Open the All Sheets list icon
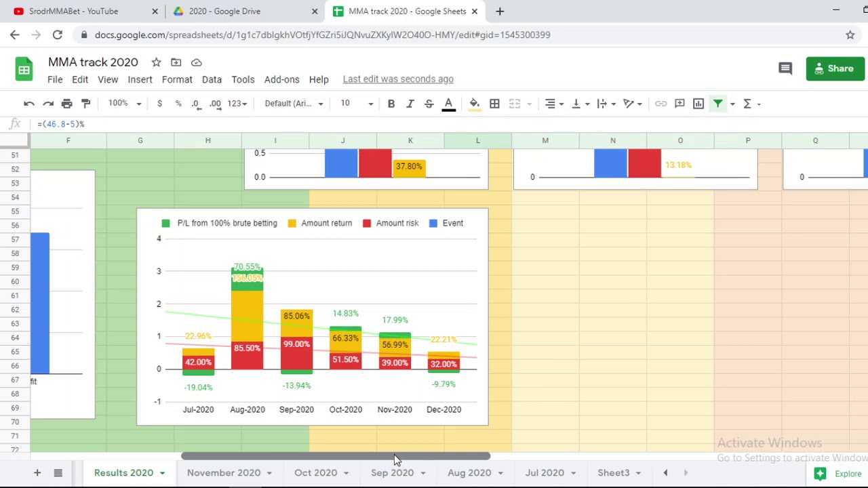The height and width of the screenshot is (488, 868). (x=58, y=473)
